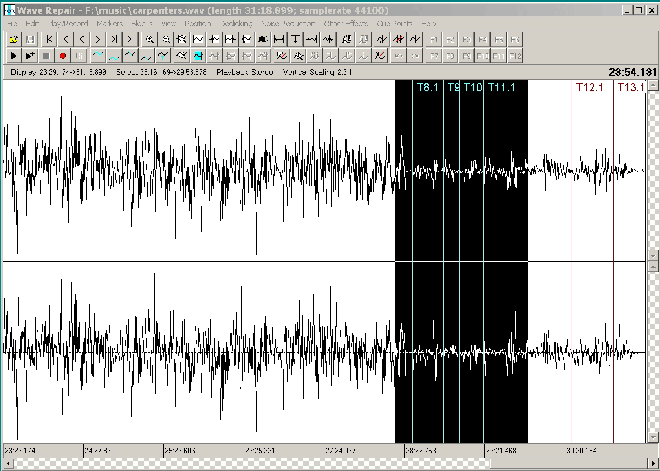660x471 pixels.
Task: Select the T12.1 track marker
Action: click(591, 88)
